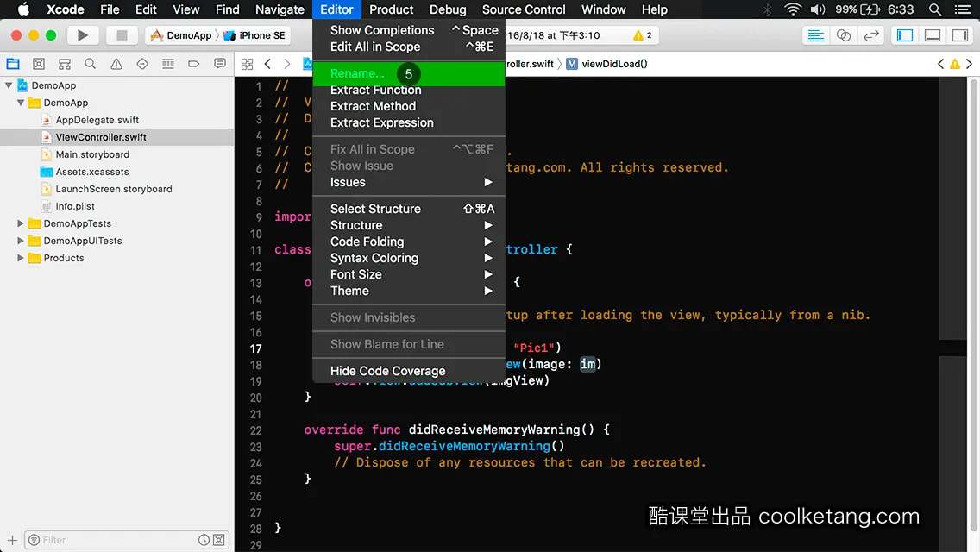Open the Navigate menu
The width and height of the screenshot is (980, 552).
point(280,9)
